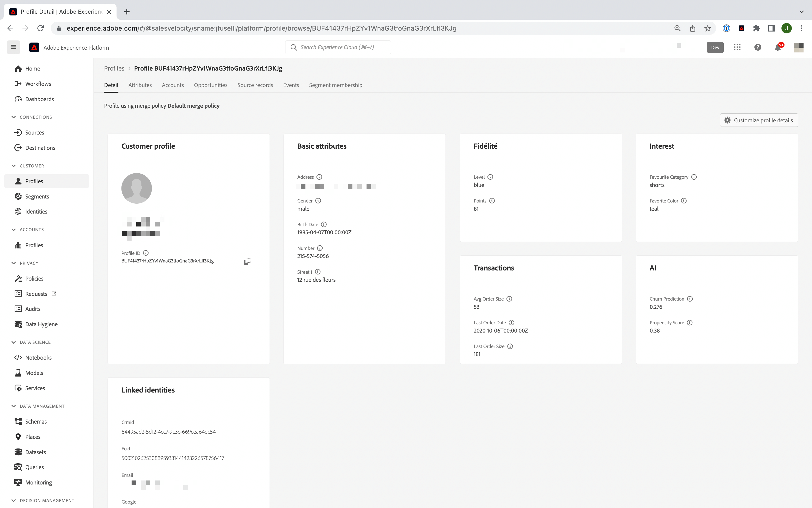Switch to the Events tab
This screenshot has width=812, height=508.
[291, 85]
